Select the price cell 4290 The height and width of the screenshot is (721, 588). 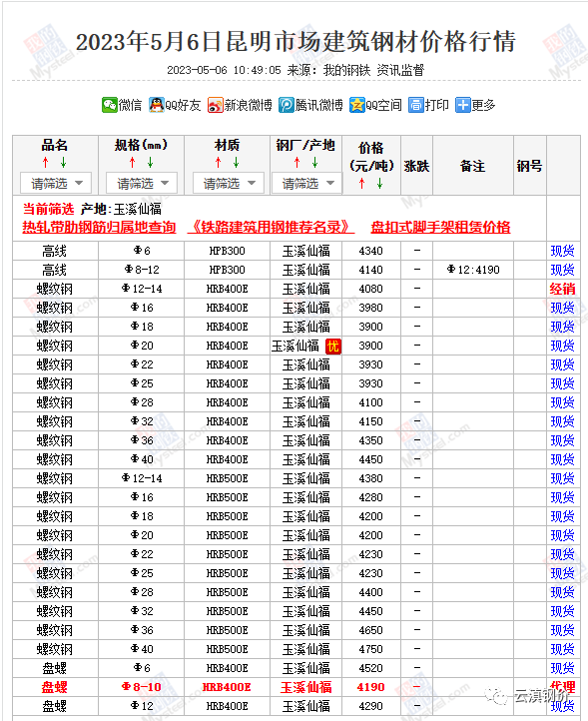tap(371, 706)
